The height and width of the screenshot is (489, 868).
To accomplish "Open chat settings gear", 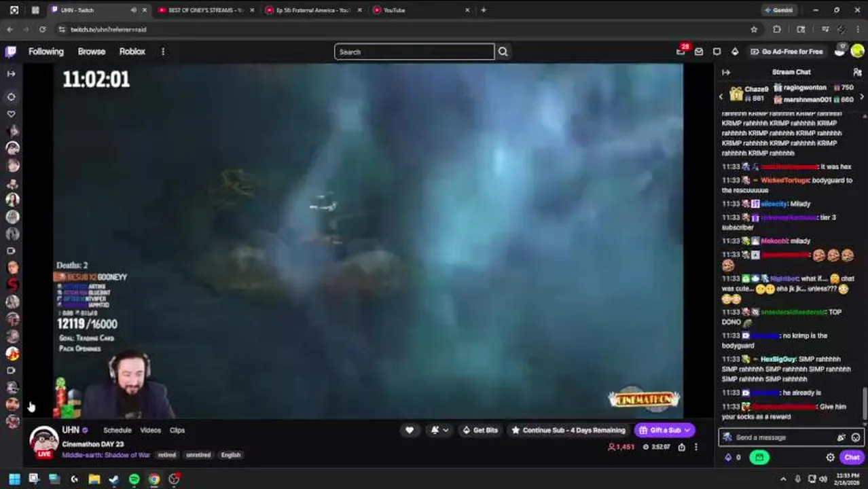I will (830, 458).
